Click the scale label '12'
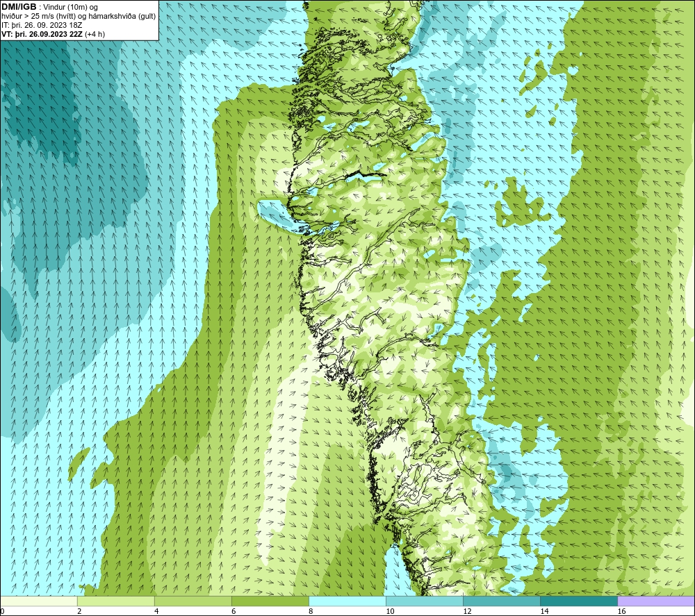Viewport: 695px width, 616px height. [467, 611]
